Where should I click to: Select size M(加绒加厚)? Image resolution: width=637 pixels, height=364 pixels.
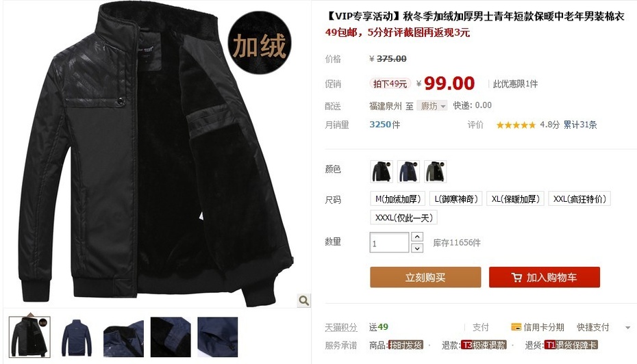398,199
